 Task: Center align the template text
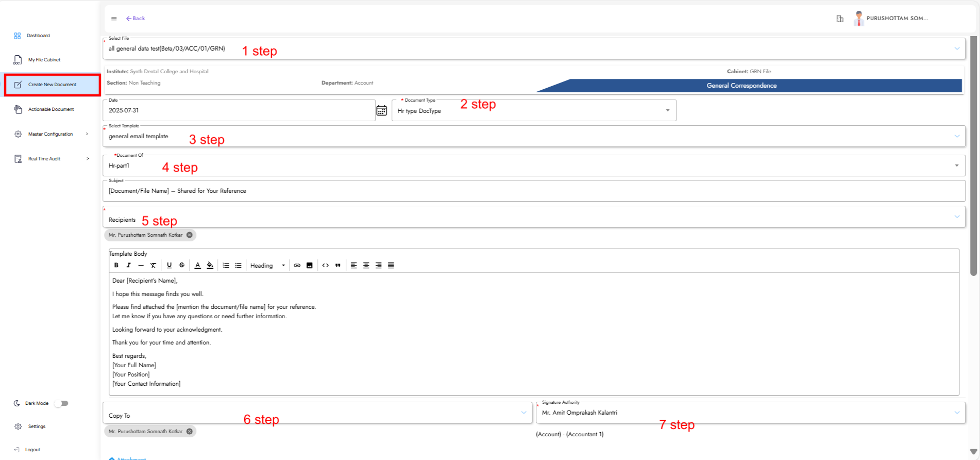[x=366, y=265]
